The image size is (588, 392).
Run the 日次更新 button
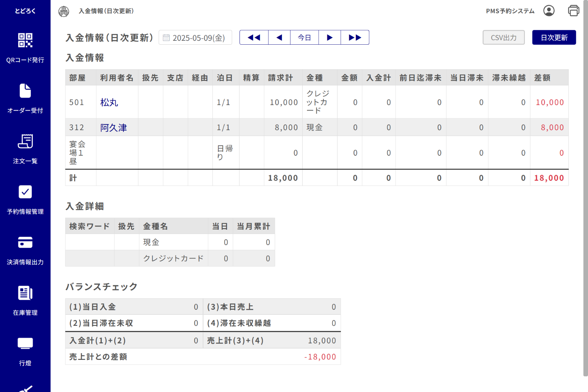tap(554, 38)
